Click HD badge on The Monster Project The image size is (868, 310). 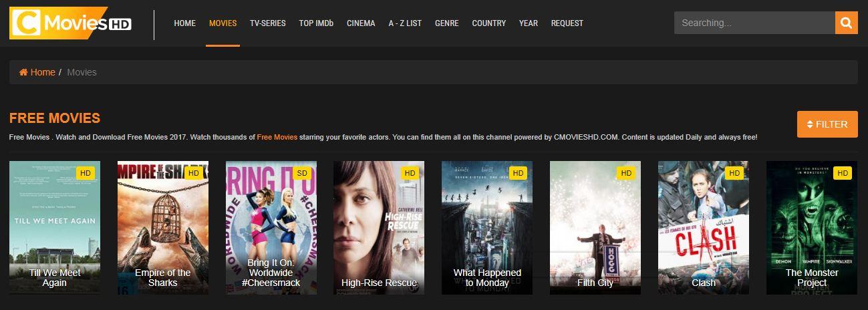click(843, 173)
